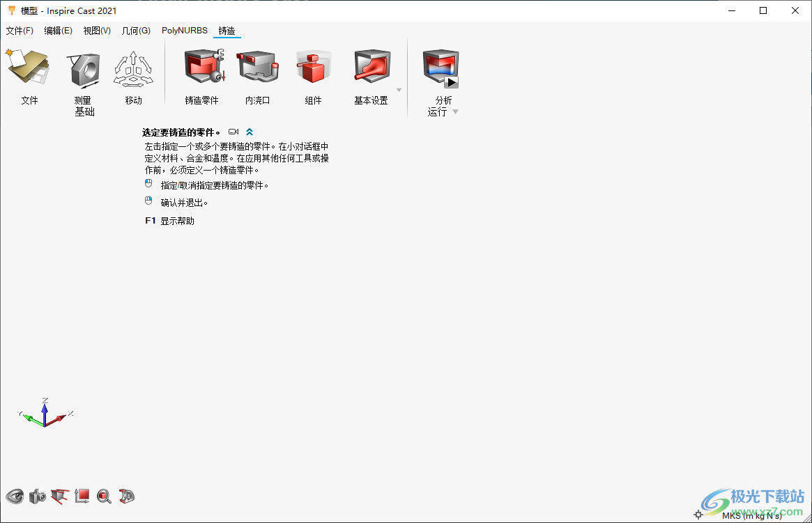Open the 基本设置 basic setup tool
The width and height of the screenshot is (812, 523).
371,66
